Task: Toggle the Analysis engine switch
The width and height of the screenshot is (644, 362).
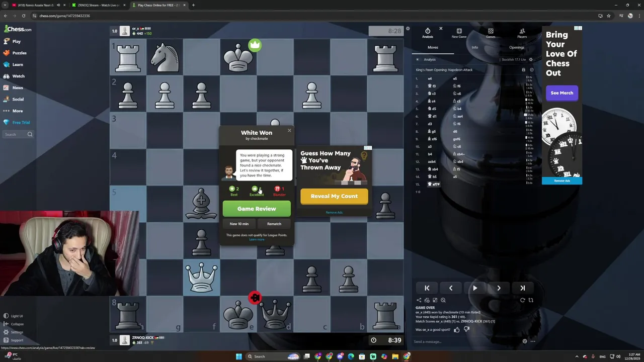Action: click(418, 59)
